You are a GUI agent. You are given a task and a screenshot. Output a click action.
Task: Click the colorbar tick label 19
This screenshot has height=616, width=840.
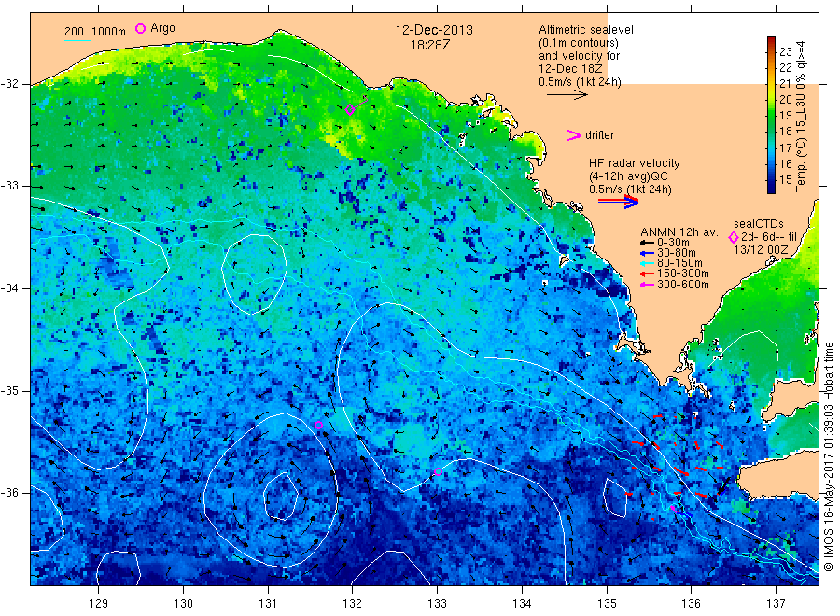pos(785,115)
